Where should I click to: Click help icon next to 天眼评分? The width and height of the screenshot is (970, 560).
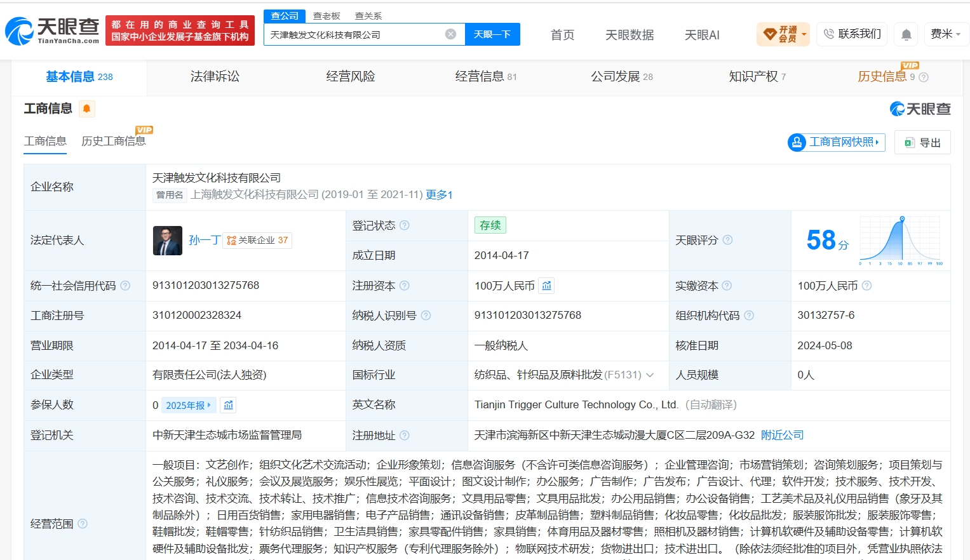pos(728,240)
